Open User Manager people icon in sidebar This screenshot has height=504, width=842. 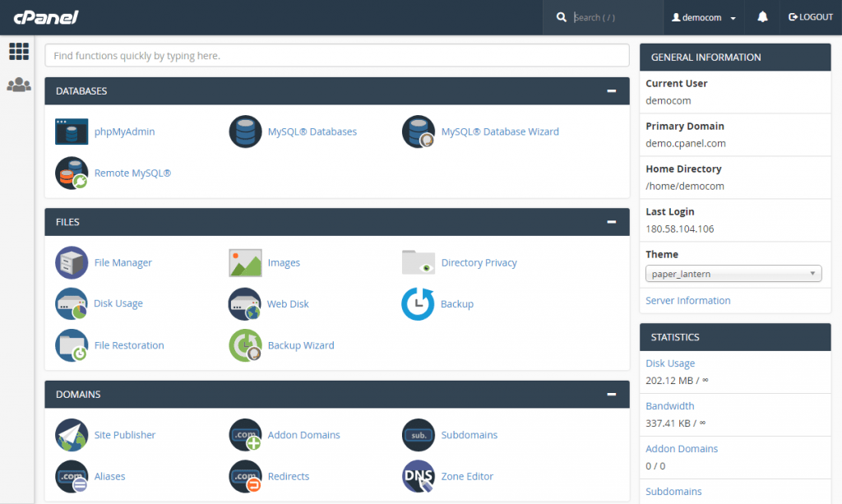click(x=19, y=85)
